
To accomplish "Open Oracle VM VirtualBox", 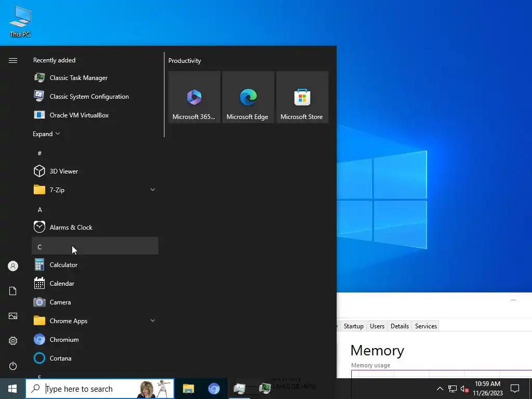I will (95, 115).
